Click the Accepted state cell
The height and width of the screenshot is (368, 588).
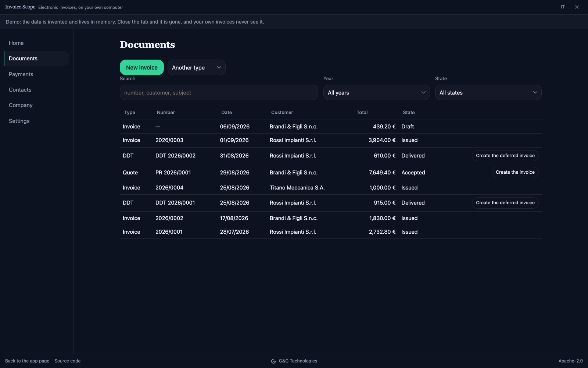[x=413, y=173]
